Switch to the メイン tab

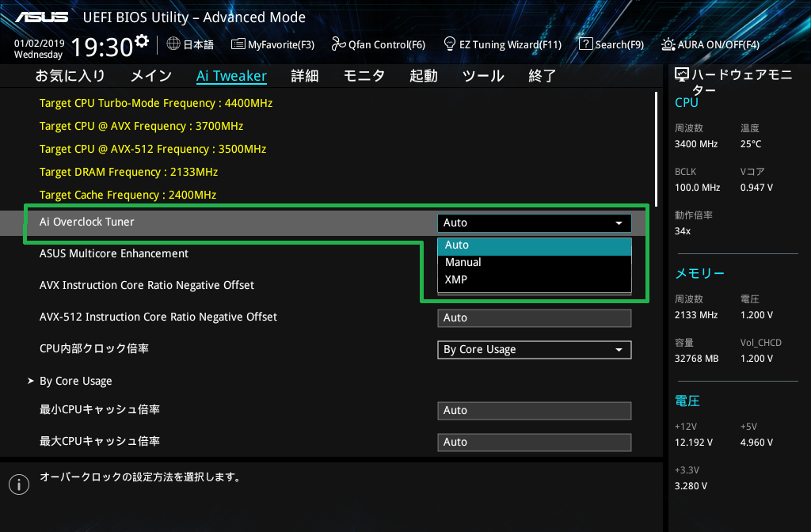pyautogui.click(x=151, y=76)
